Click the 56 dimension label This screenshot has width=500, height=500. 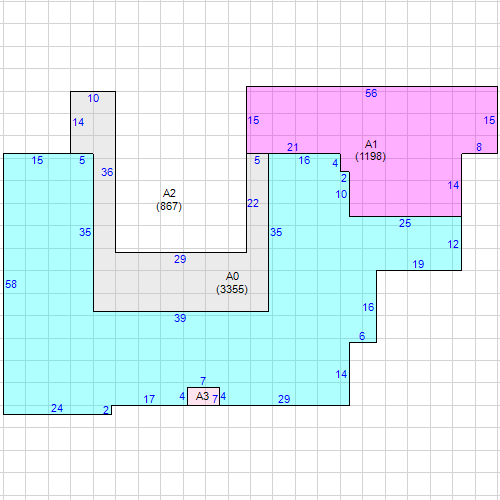pos(371,93)
